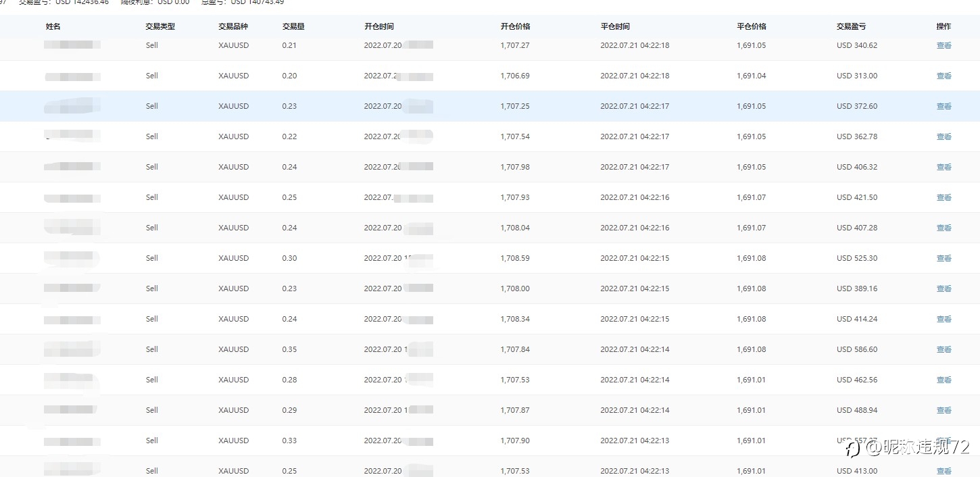Click the 开仓价格 column header

(x=516, y=26)
